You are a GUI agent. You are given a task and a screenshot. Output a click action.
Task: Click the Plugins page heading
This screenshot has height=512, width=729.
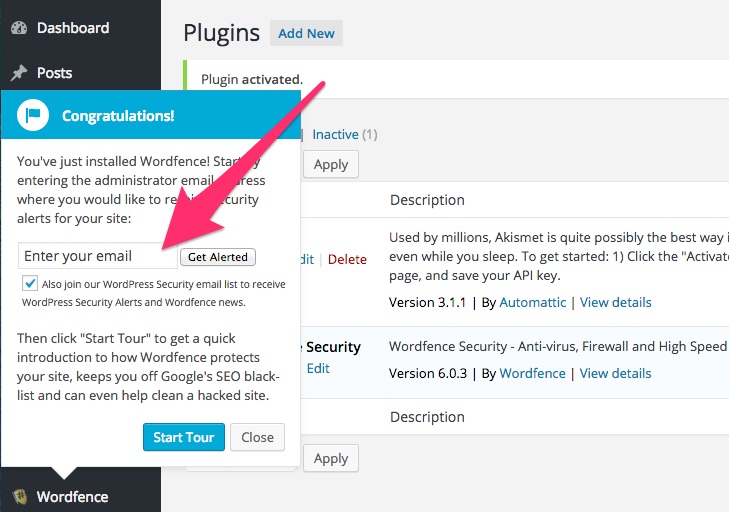221,33
